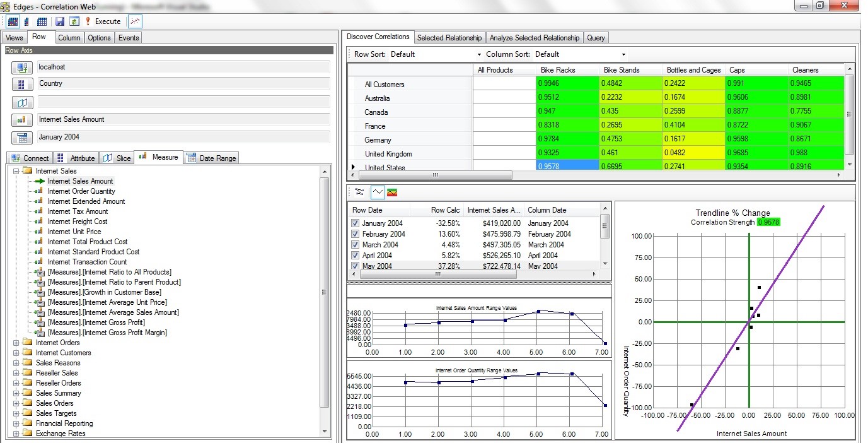The width and height of the screenshot is (868, 443).
Task: Click the green refresh icon in toolbar
Action: pos(74,21)
